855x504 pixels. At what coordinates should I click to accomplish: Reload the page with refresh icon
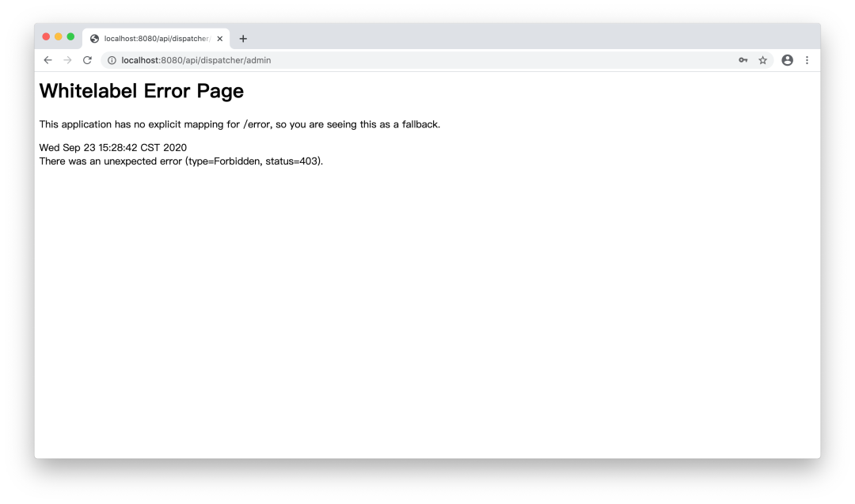point(87,60)
